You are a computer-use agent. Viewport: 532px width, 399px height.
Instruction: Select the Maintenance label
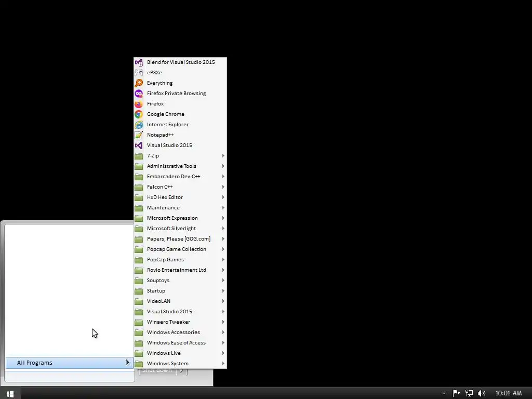tap(163, 208)
